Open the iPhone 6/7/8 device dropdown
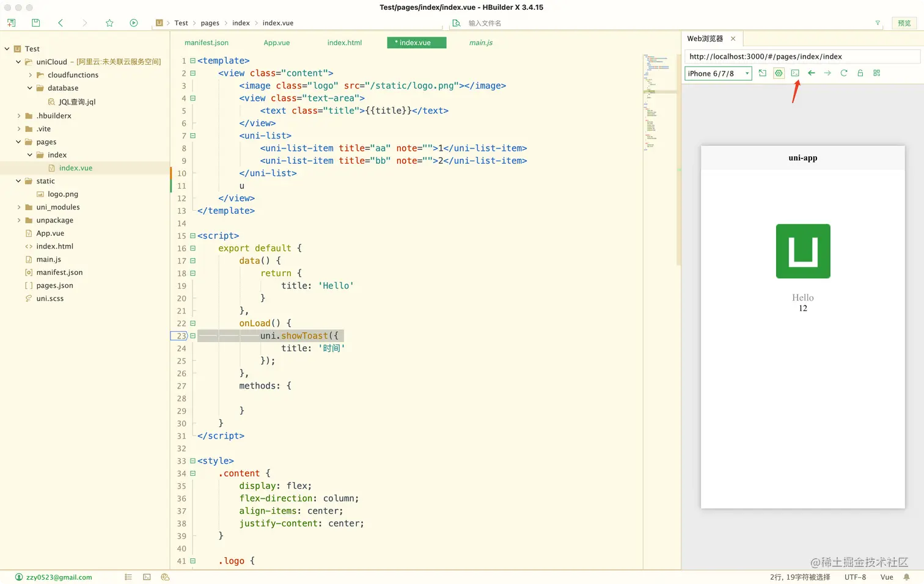This screenshot has width=924, height=584. tap(719, 73)
